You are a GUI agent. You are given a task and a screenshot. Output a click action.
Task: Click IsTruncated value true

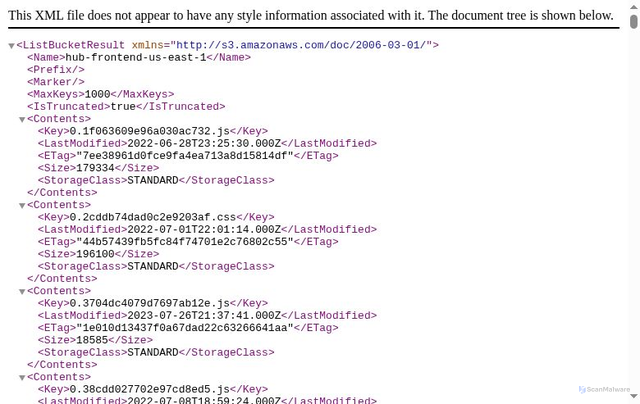[123, 107]
